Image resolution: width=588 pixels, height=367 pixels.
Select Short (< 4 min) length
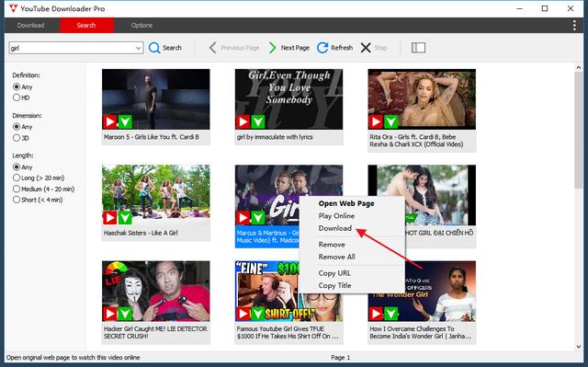tap(17, 200)
